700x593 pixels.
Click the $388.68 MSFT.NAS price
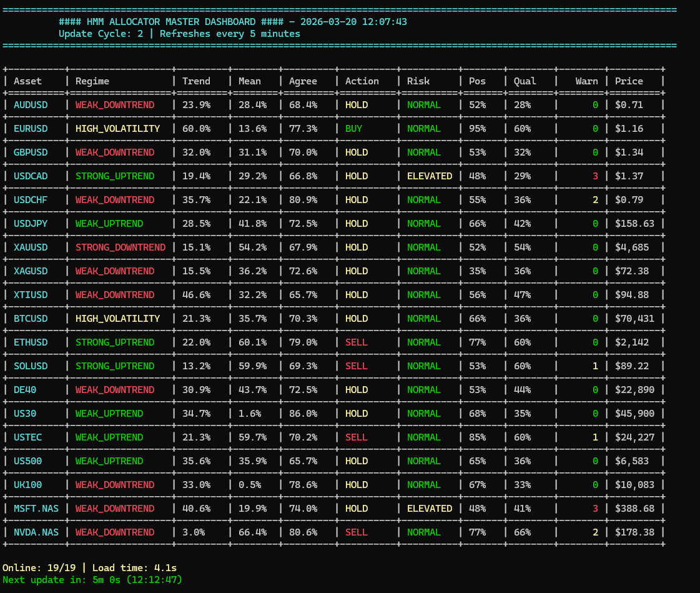(634, 509)
